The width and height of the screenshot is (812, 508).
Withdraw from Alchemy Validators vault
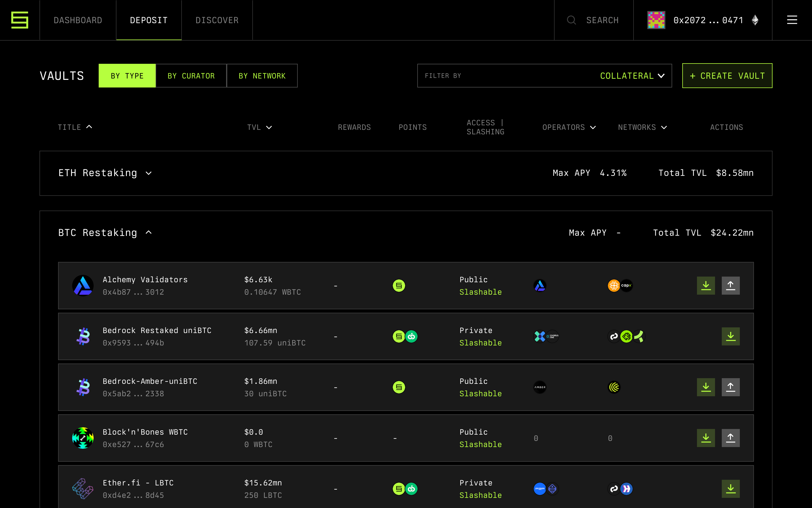click(731, 286)
